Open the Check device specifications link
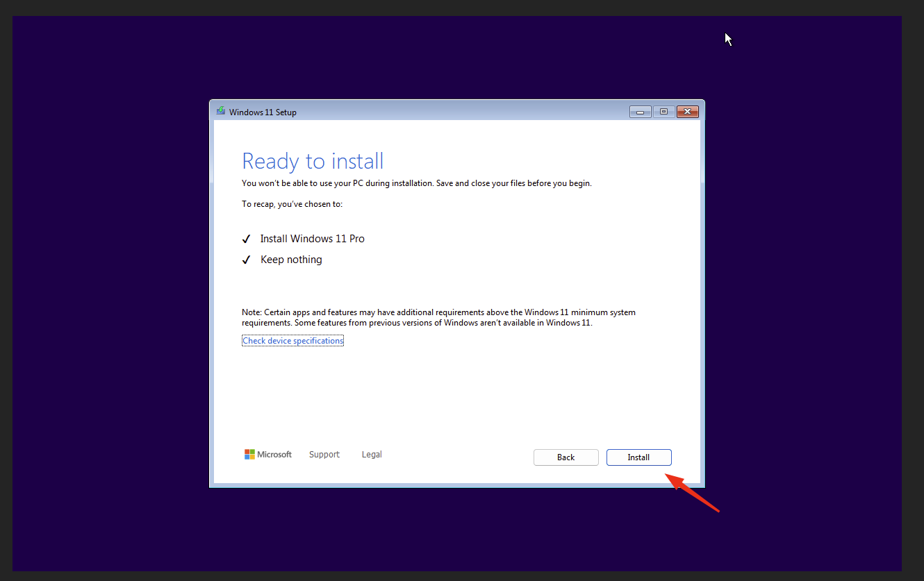Viewport: 924px width, 581px height. click(292, 340)
